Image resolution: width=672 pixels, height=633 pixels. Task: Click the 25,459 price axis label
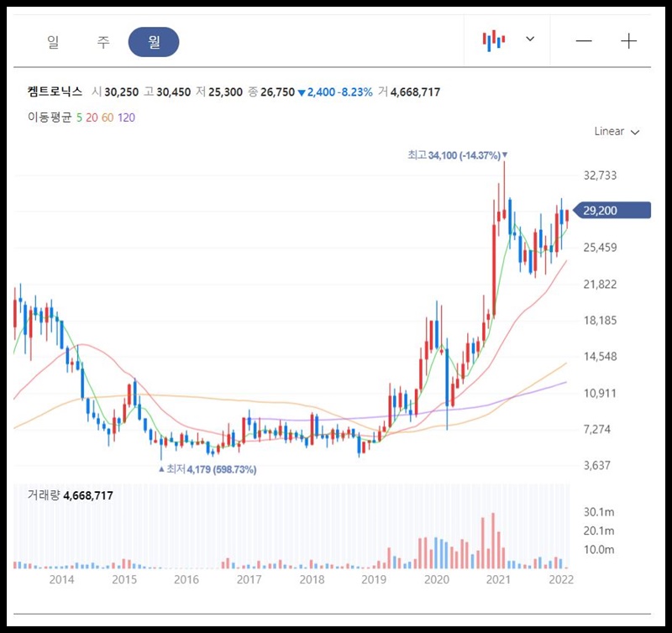click(x=600, y=248)
